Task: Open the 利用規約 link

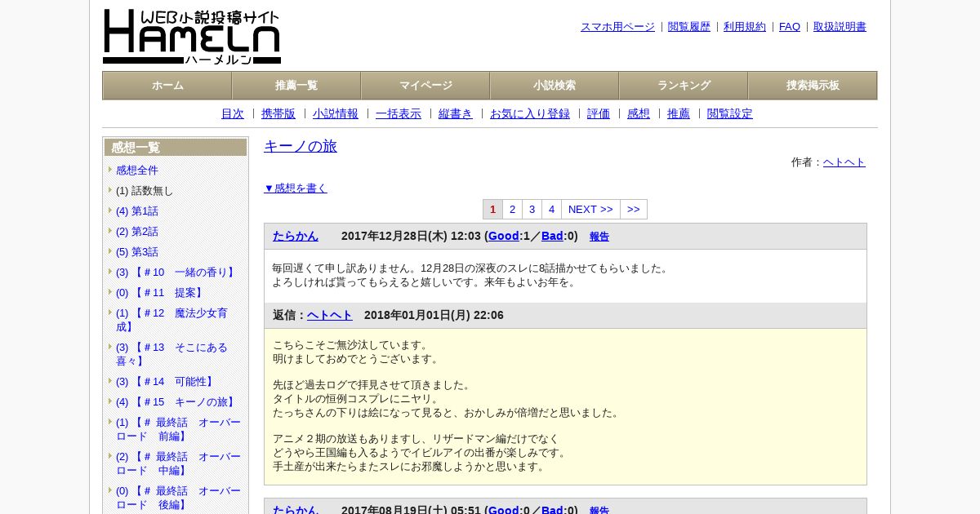Action: tap(745, 26)
